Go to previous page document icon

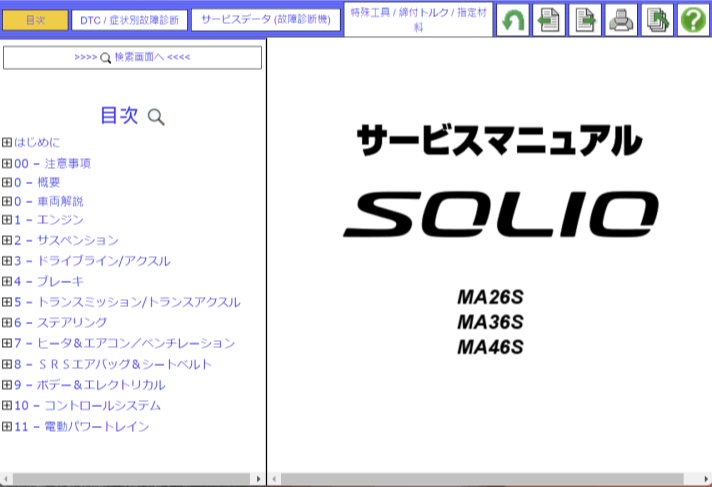[549, 19]
